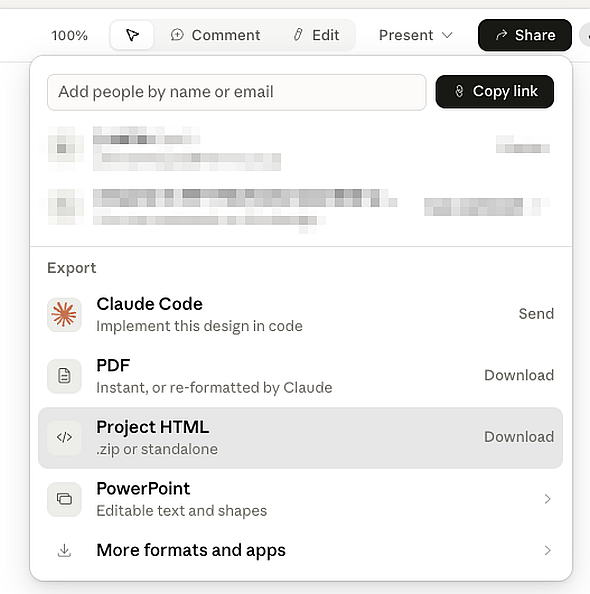Image resolution: width=590 pixels, height=594 pixels.
Task: Send design to Claude Code
Action: 536,314
